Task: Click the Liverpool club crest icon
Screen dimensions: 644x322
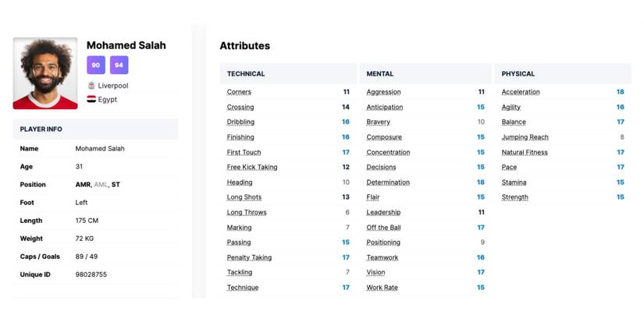Action: point(91,85)
